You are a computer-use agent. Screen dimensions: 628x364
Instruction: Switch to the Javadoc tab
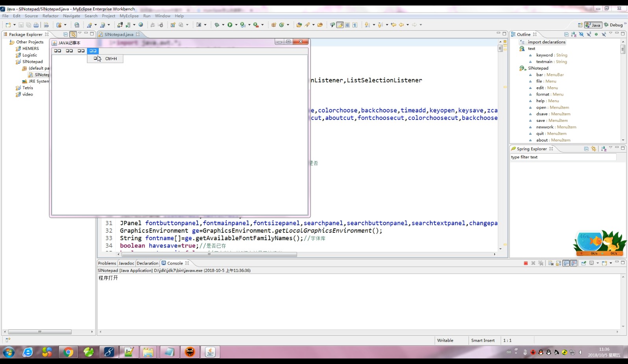pyautogui.click(x=126, y=263)
